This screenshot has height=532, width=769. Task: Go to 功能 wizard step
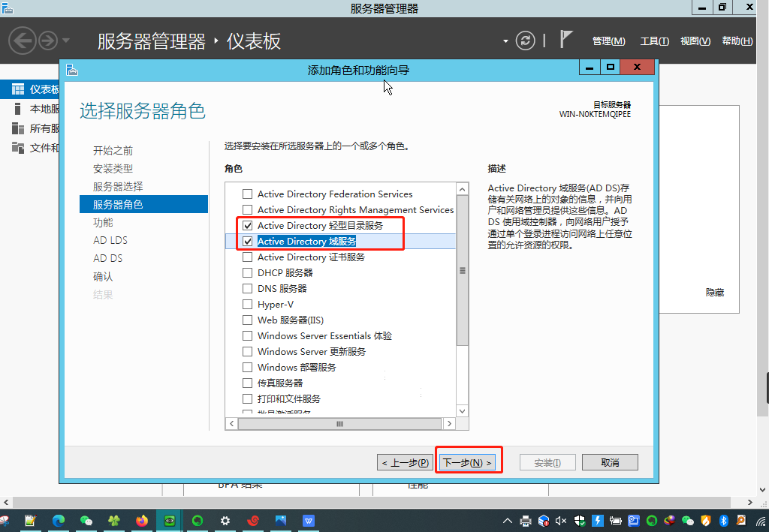pyautogui.click(x=103, y=222)
